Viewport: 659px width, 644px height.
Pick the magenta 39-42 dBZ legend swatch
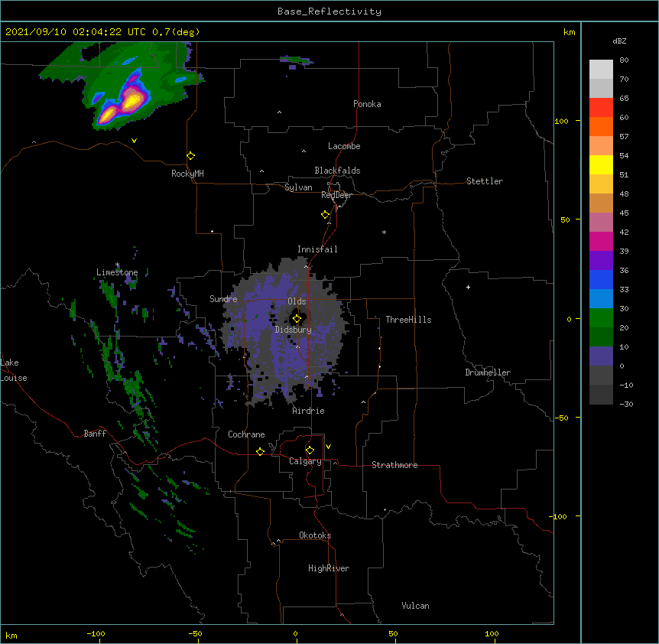point(601,241)
